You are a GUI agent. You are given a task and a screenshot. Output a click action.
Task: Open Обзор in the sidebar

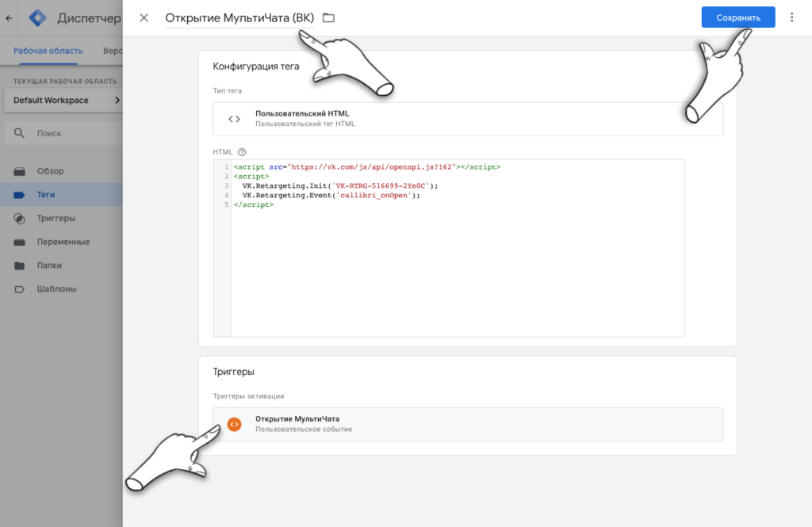pyautogui.click(x=50, y=171)
